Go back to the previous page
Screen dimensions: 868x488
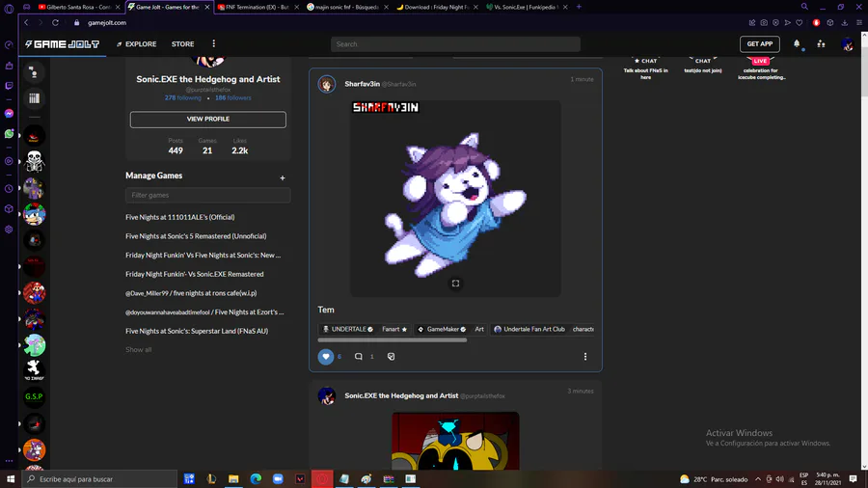click(x=26, y=23)
